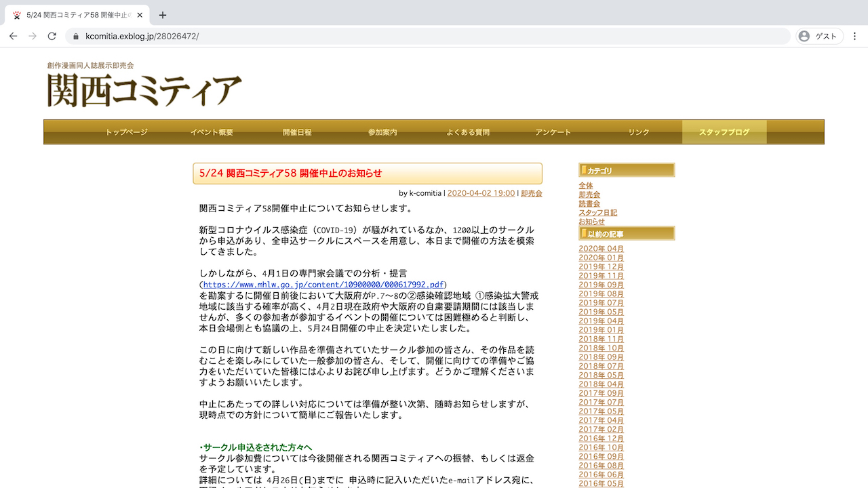
Task: Open archive 2019年 12月
Action: (x=601, y=267)
